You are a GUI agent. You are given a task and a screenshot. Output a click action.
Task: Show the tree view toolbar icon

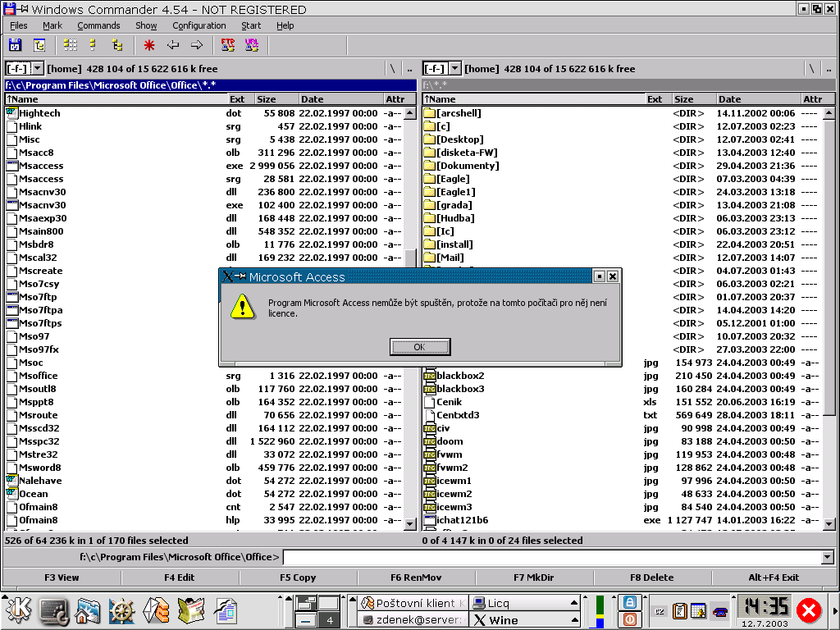(117, 46)
